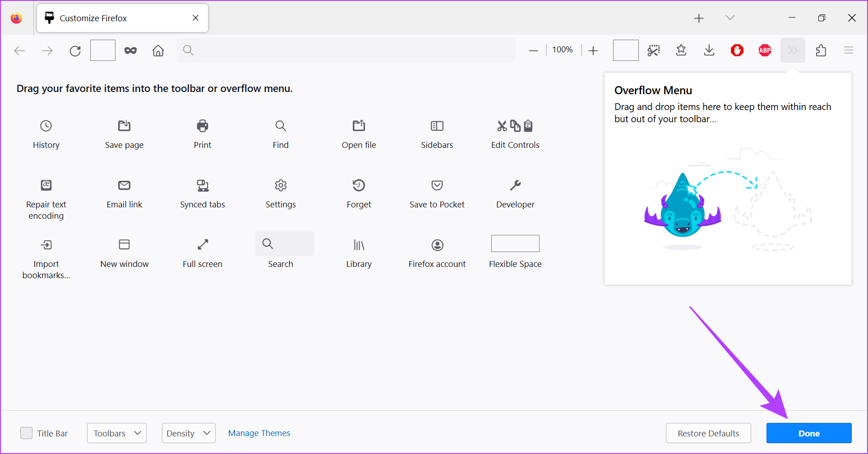Click the Restore Defaults button
The image size is (868, 454).
(708, 433)
